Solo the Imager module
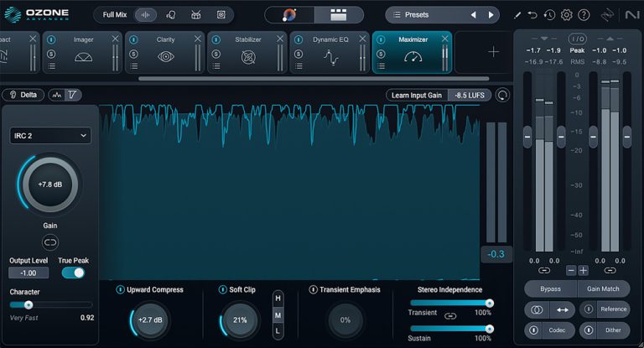Image resolution: width=644 pixels, height=348 pixels. coord(51,54)
